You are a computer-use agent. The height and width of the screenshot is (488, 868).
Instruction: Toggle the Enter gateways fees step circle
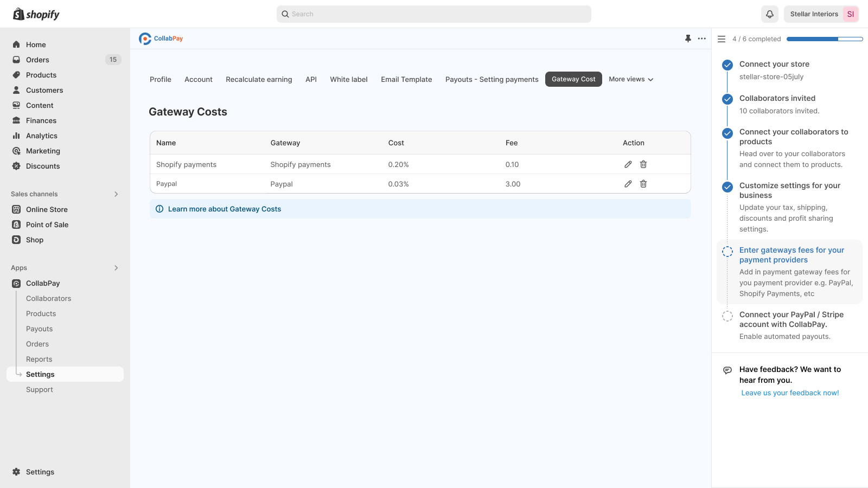point(727,251)
